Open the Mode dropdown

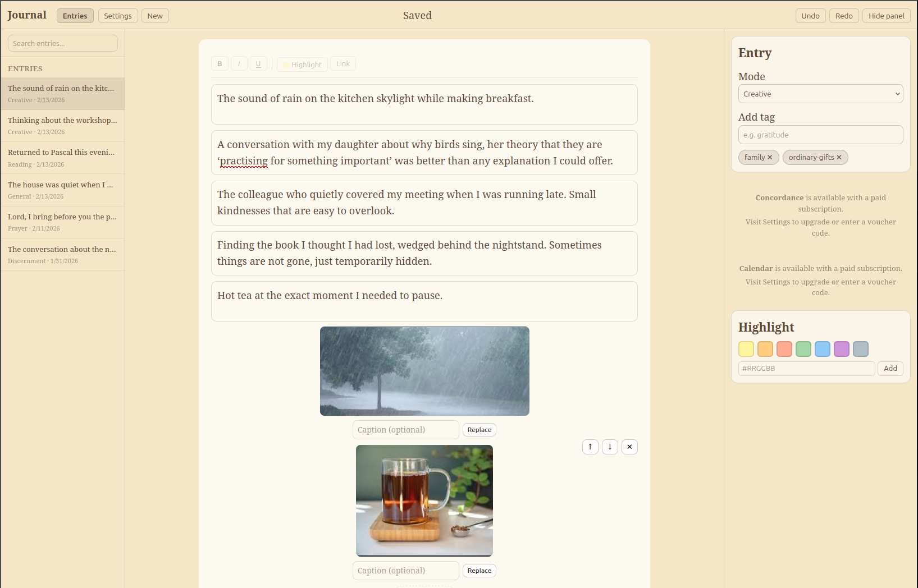[x=820, y=94]
